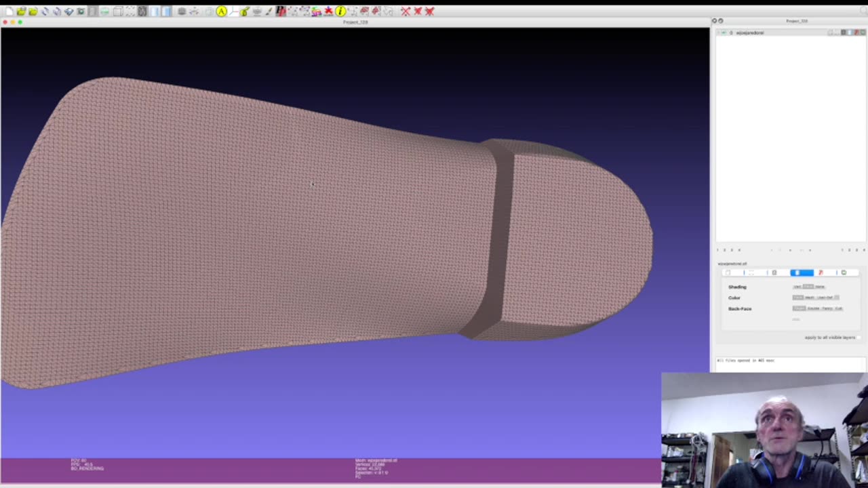
Task: Set Shading to None
Action: 820,287
